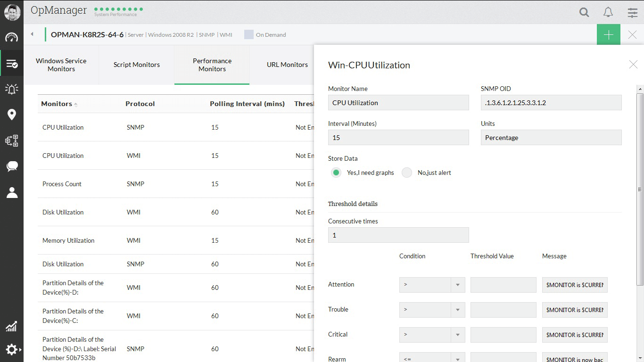This screenshot has width=644, height=362.
Task: Click the Critical message field
Action: click(575, 335)
